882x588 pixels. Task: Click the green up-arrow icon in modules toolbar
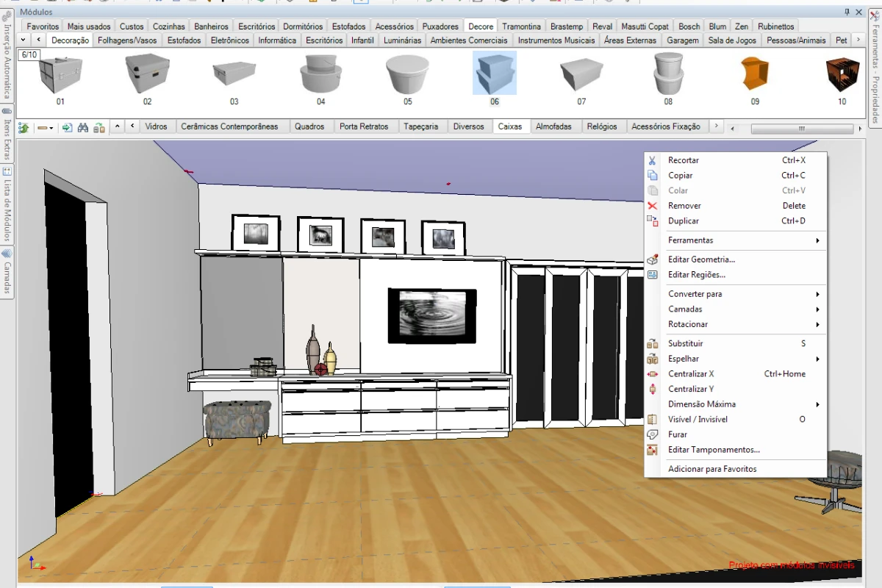click(24, 127)
